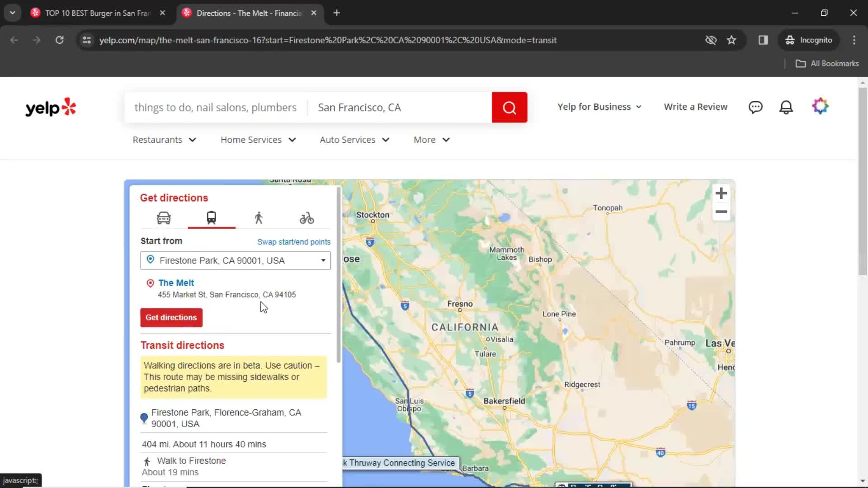Expand the Auto Services menu
The width and height of the screenshot is (868, 488).
coord(354,140)
